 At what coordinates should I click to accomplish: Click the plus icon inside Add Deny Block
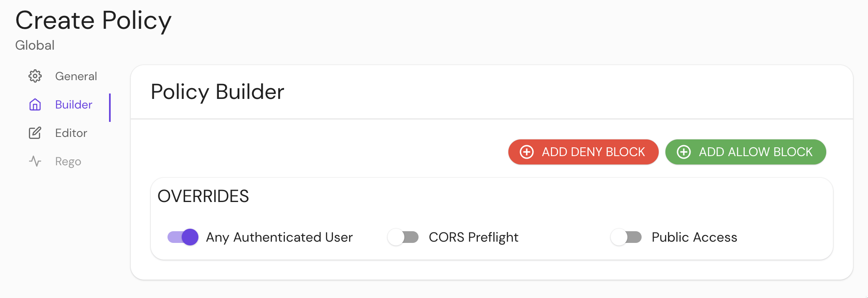pyautogui.click(x=526, y=152)
